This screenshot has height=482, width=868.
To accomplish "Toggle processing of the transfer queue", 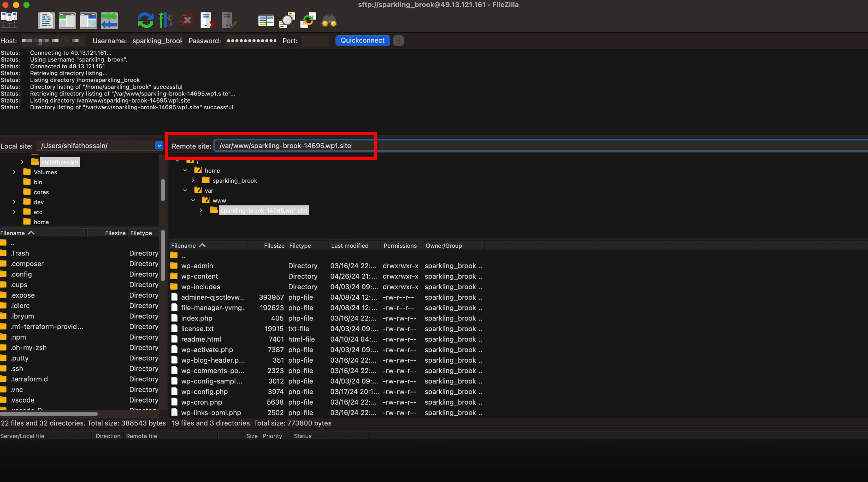I will tap(166, 20).
